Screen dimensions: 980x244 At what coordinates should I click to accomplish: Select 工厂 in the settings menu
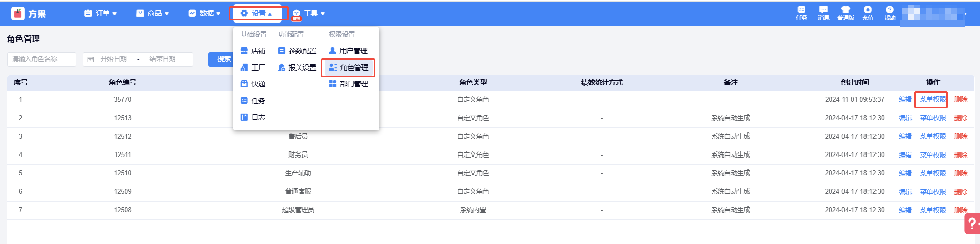[x=253, y=68]
